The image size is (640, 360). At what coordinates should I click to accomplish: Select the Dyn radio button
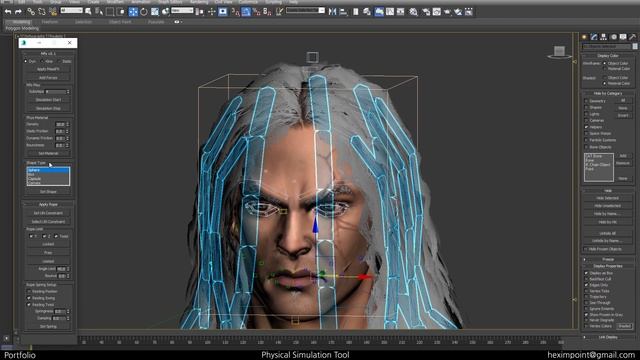coord(26,61)
